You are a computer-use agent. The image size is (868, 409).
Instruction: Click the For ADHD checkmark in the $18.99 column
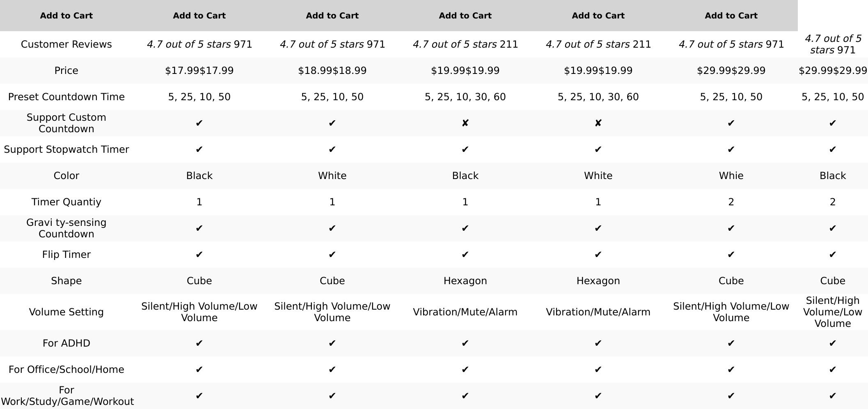[x=332, y=343]
